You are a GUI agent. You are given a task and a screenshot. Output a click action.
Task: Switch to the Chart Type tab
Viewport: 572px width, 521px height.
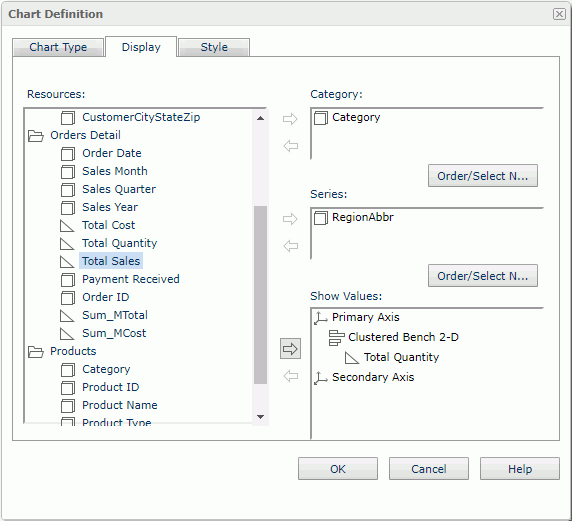point(58,47)
